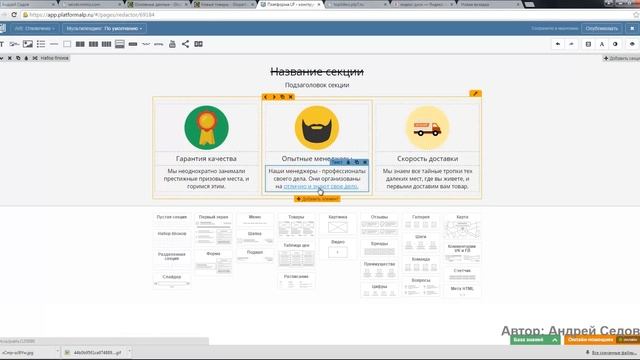Add the Галерея section template
The height and width of the screenshot is (360, 640).
click(421, 222)
